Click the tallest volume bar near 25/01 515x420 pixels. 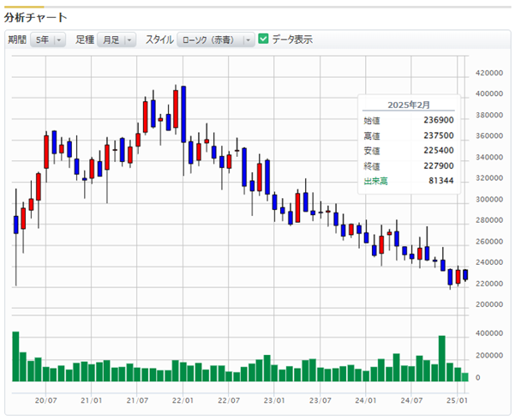pos(442,358)
